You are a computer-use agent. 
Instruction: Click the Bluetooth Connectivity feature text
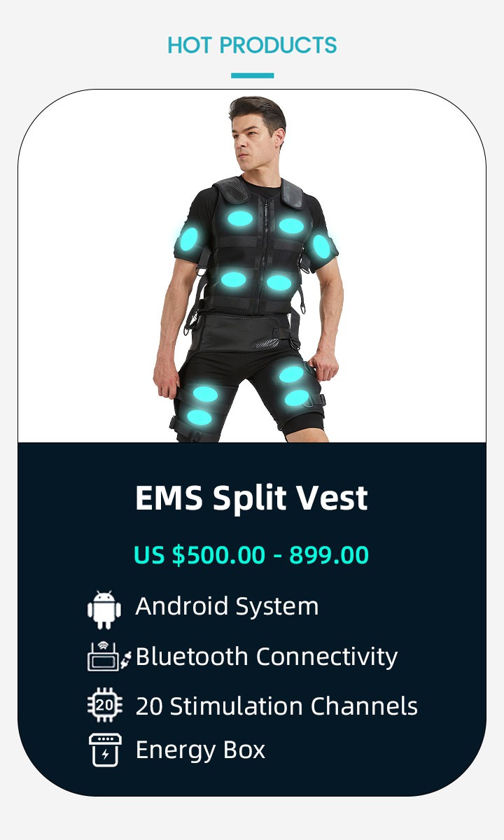click(267, 657)
